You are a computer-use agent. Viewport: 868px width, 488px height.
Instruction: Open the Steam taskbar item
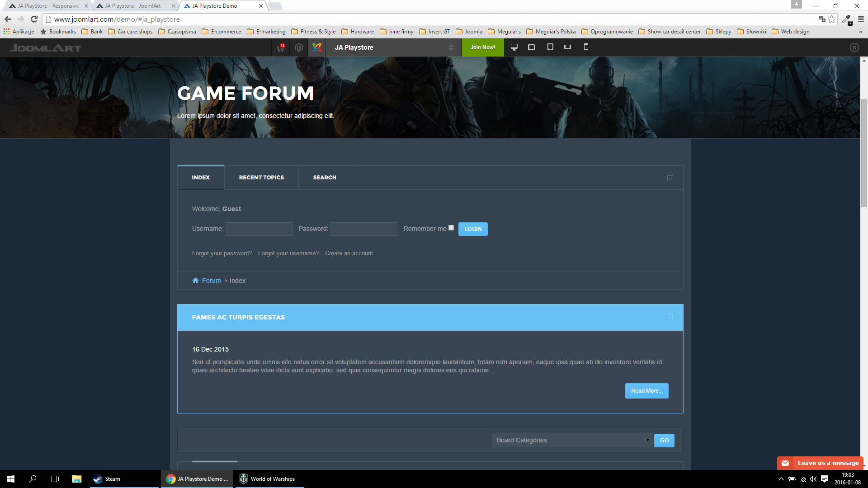(x=108, y=479)
